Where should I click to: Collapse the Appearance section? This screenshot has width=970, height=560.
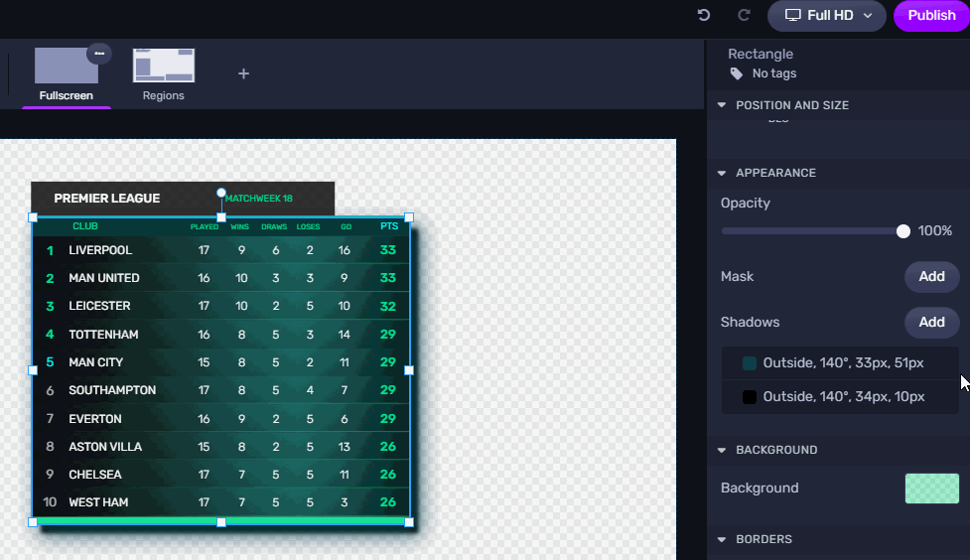click(x=722, y=173)
